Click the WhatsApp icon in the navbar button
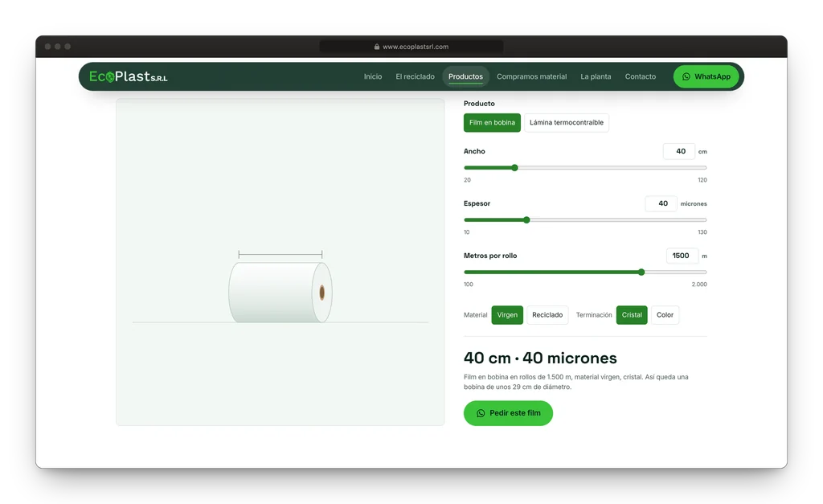823x504 pixels. 686,76
